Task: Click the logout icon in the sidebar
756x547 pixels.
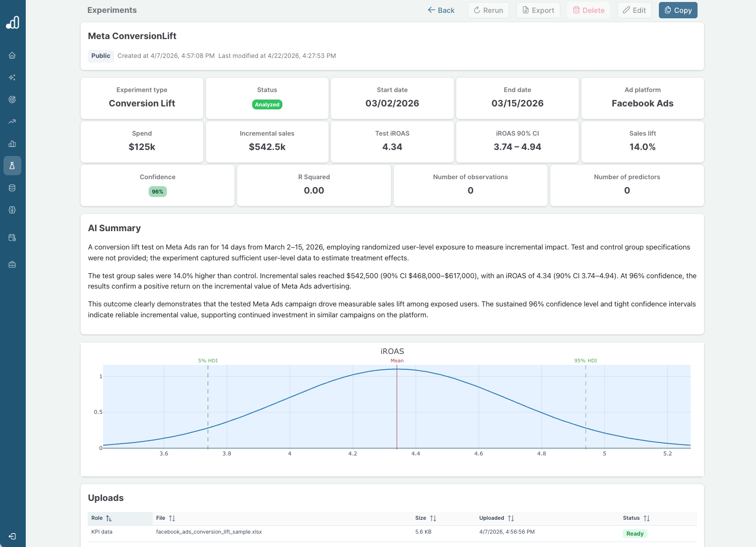Action: [x=12, y=536]
